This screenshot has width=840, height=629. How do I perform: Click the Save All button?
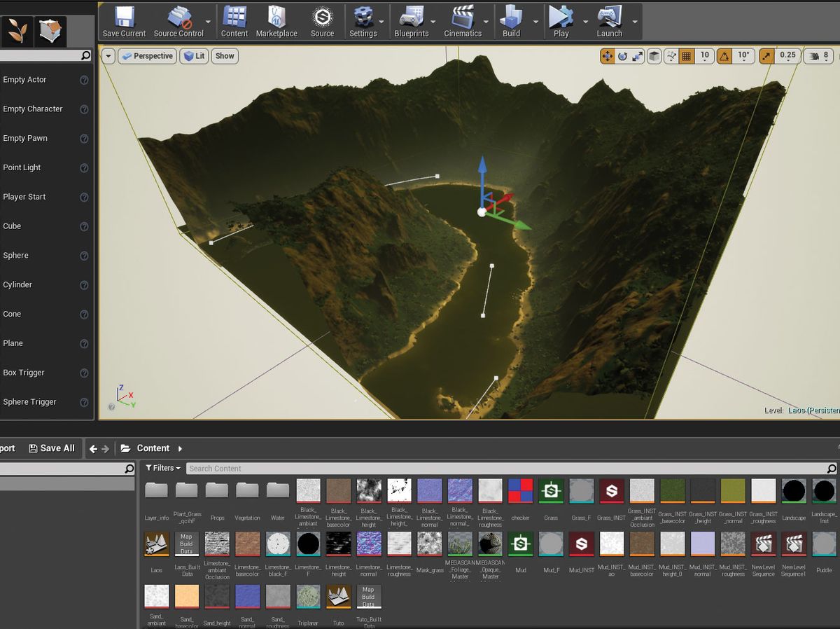pos(52,448)
